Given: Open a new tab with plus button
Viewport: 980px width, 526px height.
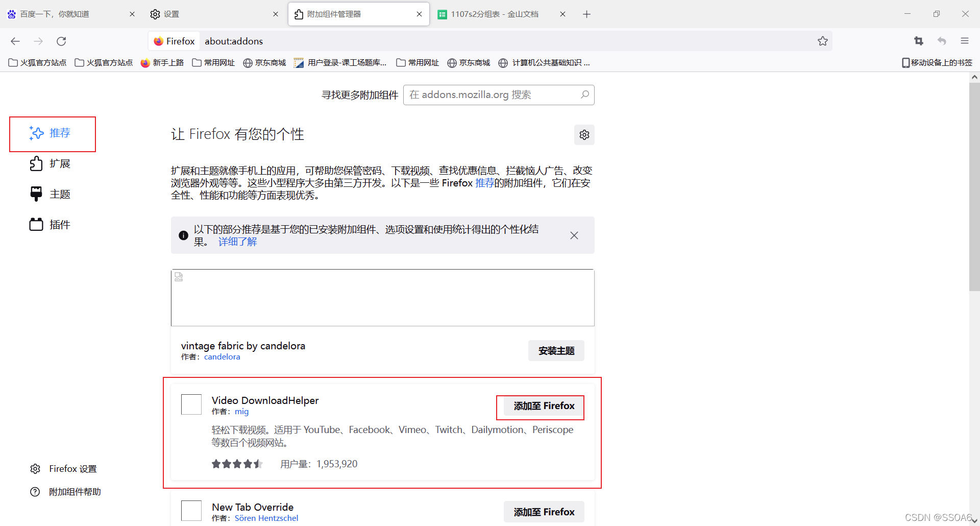Looking at the screenshot, I should tap(586, 14).
